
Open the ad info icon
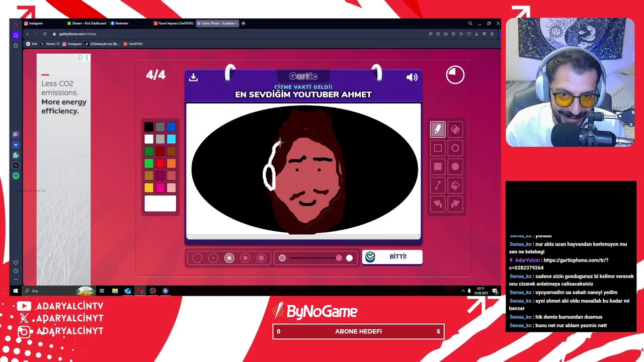pos(79,58)
